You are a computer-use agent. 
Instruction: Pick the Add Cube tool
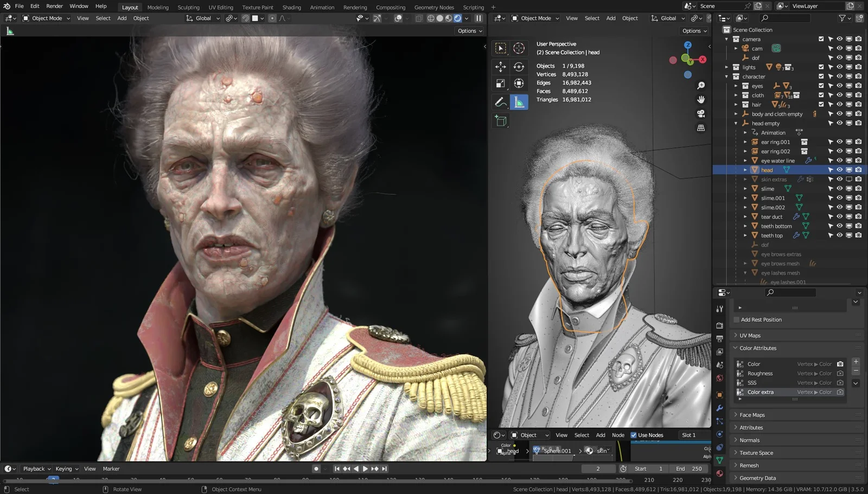tap(500, 120)
